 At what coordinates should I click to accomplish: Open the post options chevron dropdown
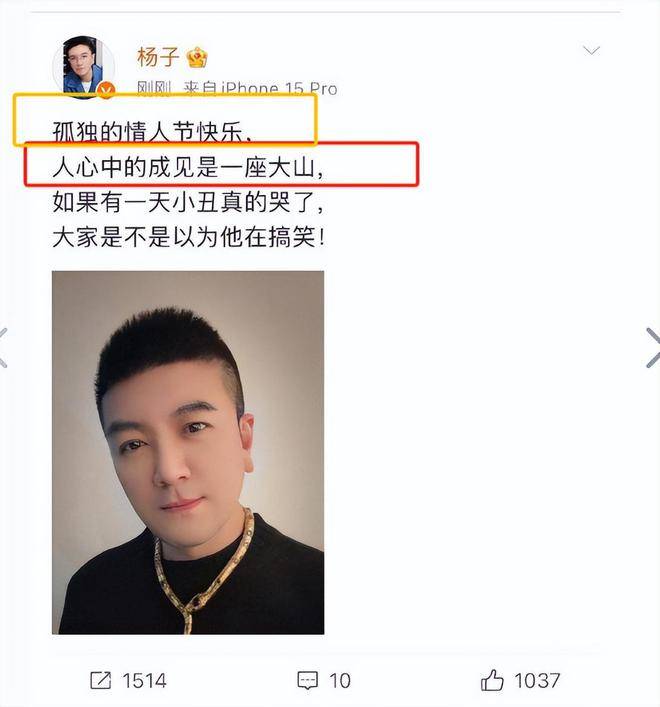pos(591,50)
